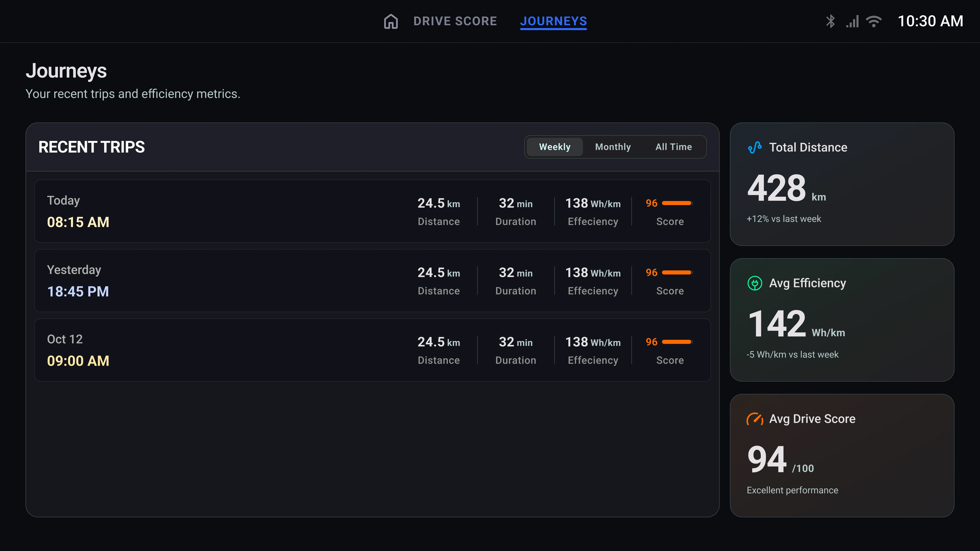This screenshot has width=980, height=551.
Task: Open the Today 08:15 AM trip
Action: pyautogui.click(x=372, y=211)
